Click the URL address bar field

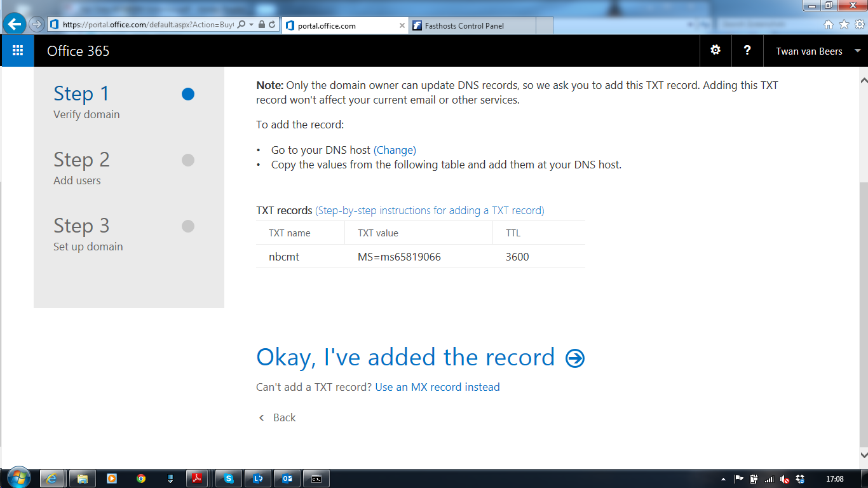[148, 24]
